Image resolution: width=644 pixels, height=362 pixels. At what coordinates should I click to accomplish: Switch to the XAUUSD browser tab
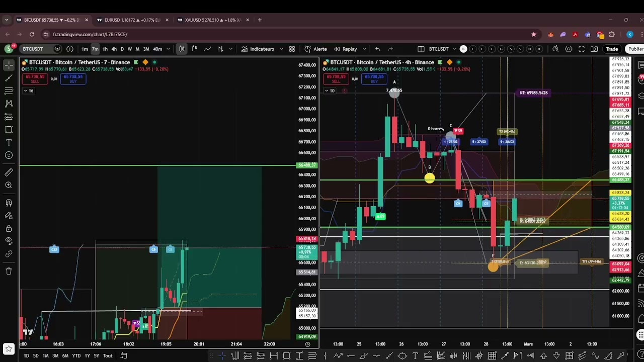click(x=212, y=20)
